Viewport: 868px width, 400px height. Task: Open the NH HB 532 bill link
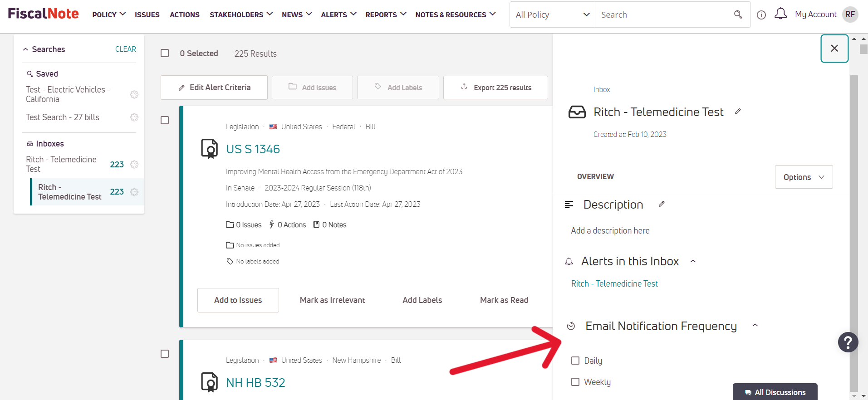[x=255, y=383]
